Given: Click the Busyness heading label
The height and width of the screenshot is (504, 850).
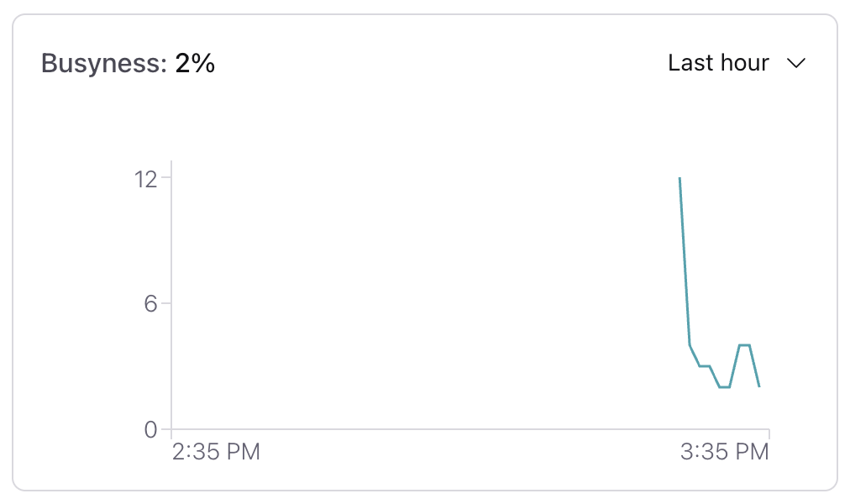Looking at the screenshot, I should [104, 63].
